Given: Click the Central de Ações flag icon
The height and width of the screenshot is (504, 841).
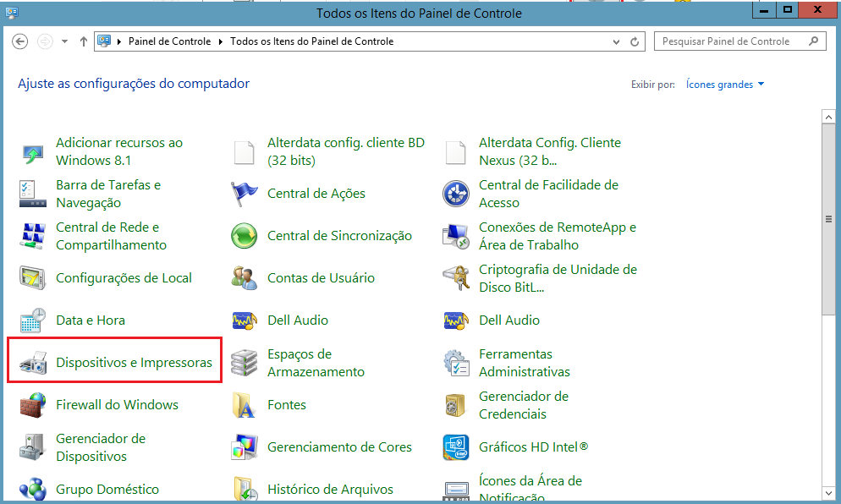Looking at the screenshot, I should pyautogui.click(x=244, y=194).
